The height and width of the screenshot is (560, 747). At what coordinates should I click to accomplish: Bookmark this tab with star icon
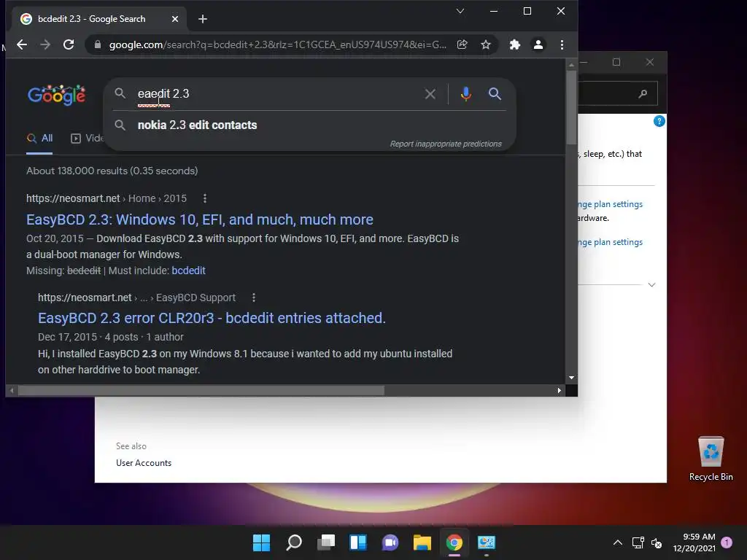point(485,44)
